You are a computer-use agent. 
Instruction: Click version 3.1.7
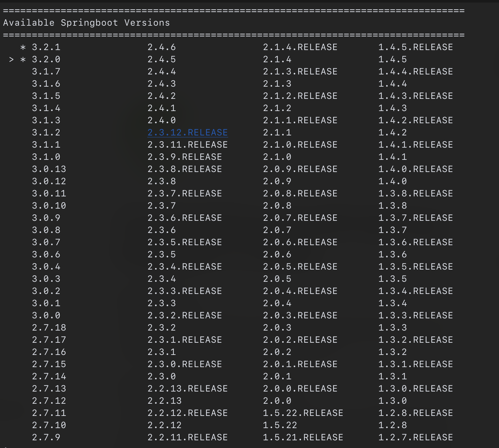(x=46, y=72)
